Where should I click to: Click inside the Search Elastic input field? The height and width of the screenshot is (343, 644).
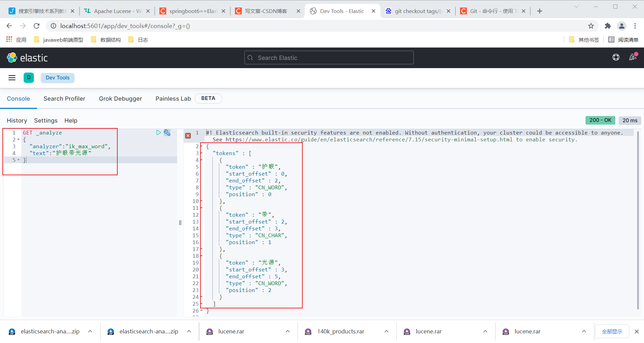point(328,58)
